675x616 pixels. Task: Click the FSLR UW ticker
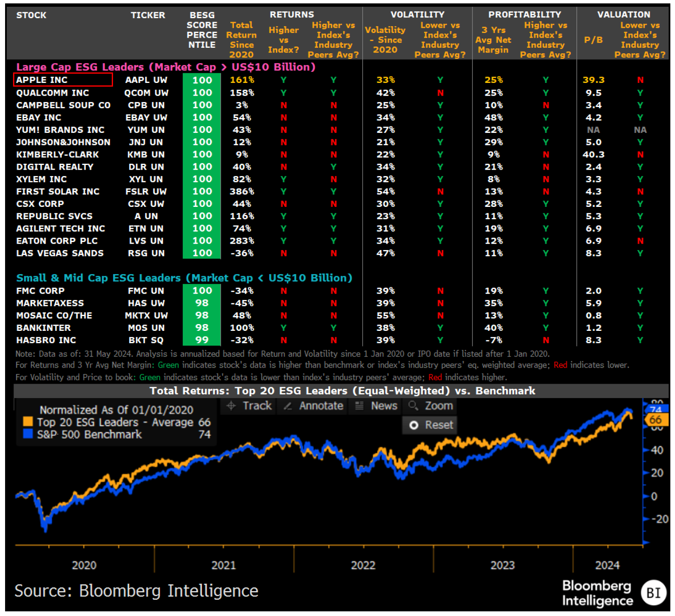coord(146,192)
